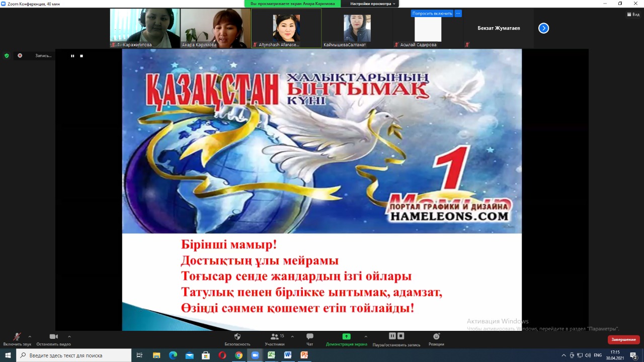
Task: Select Altynshash Afanase video thumbnail
Action: point(286,28)
